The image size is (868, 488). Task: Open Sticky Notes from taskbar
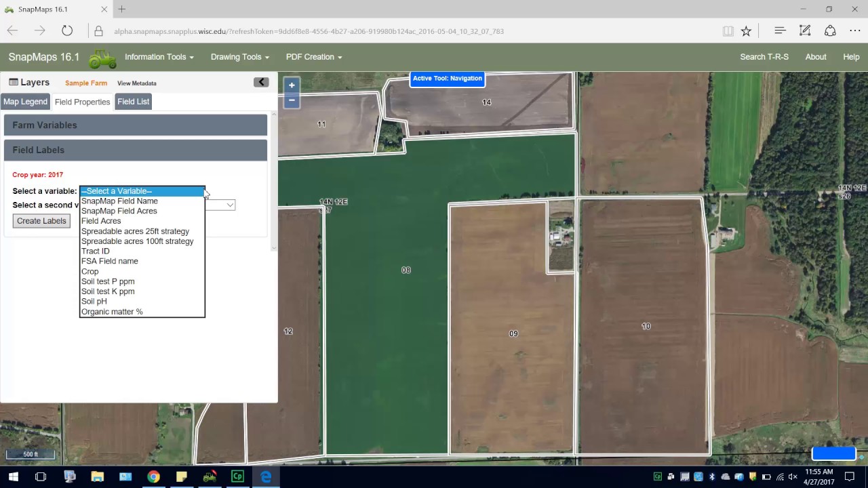[181, 476]
